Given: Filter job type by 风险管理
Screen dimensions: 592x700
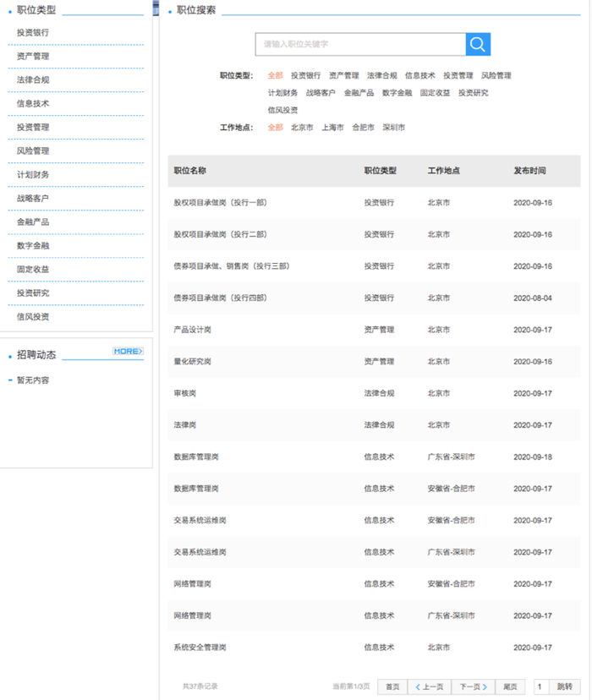Looking at the screenshot, I should pyautogui.click(x=496, y=75).
